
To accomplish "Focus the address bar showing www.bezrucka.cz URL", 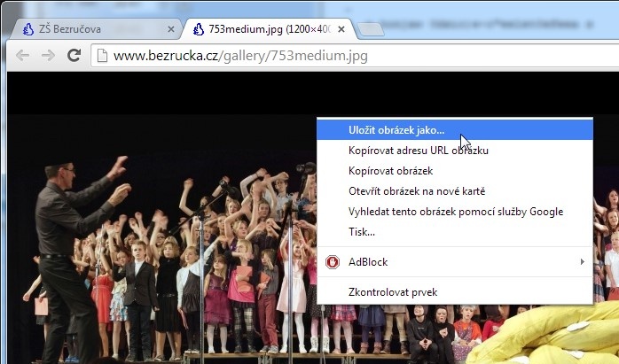I will [x=356, y=56].
